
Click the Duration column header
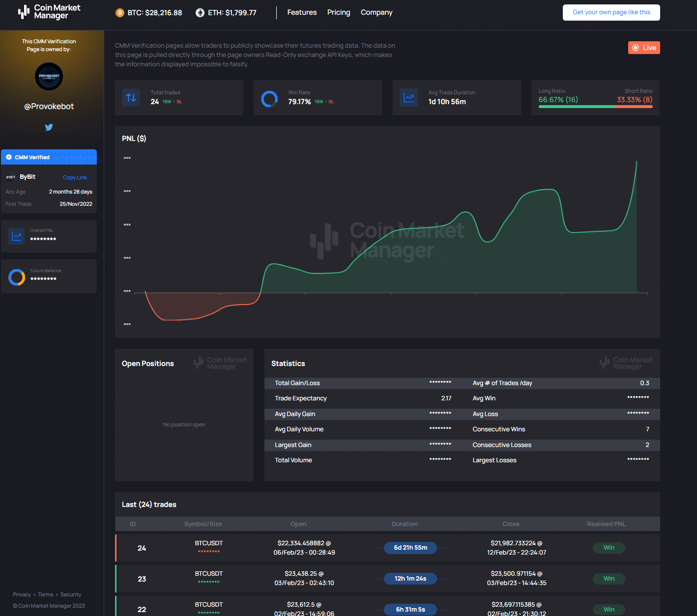[x=405, y=524]
